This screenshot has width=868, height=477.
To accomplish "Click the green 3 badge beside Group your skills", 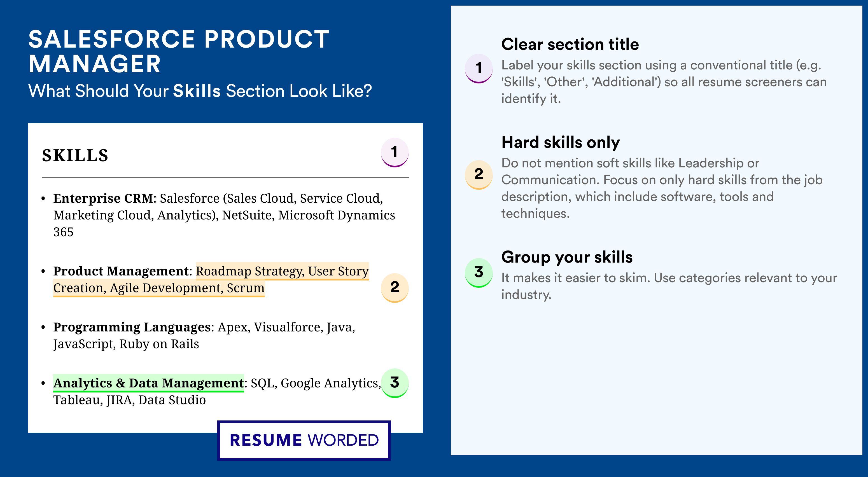I will point(479,273).
